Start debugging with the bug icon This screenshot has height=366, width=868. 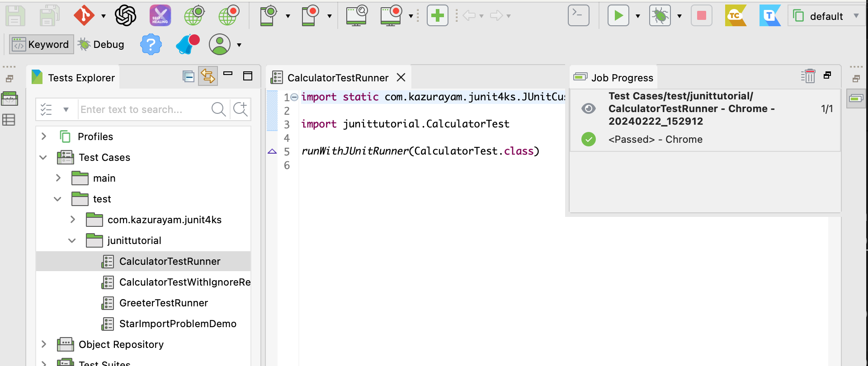pos(660,16)
